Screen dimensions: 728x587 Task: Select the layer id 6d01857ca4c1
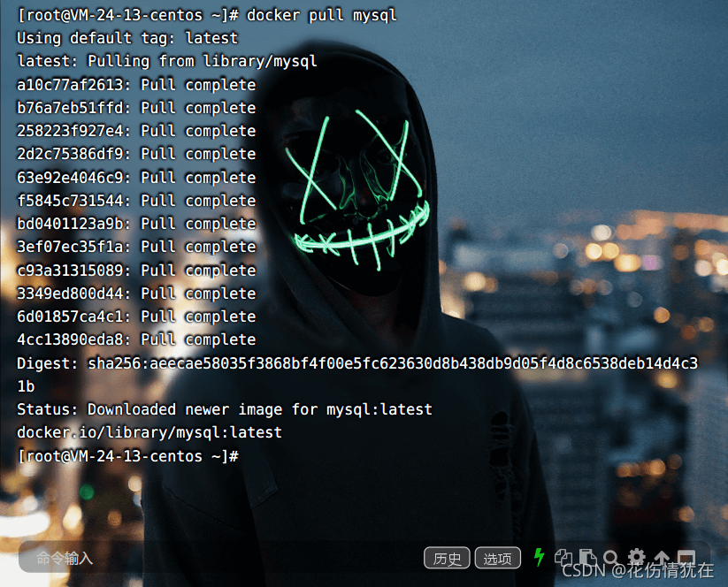click(70, 316)
